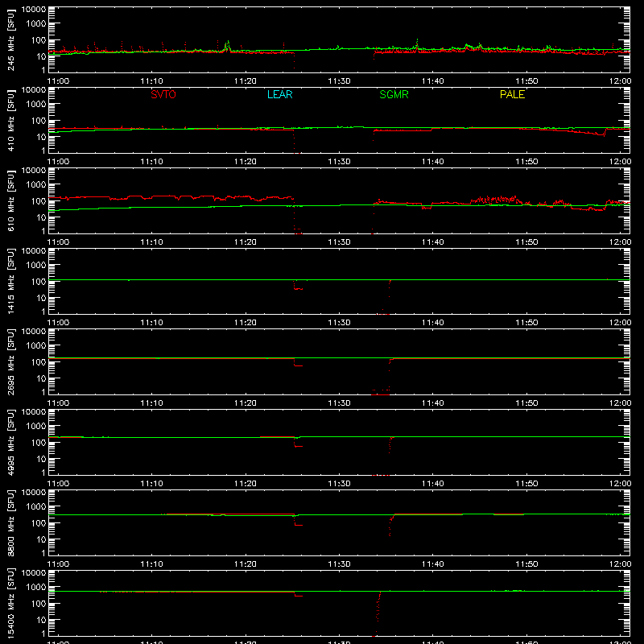Select the 410 MHz [SFU] axis title
The height and width of the screenshot is (644, 644).
pyautogui.click(x=11, y=120)
